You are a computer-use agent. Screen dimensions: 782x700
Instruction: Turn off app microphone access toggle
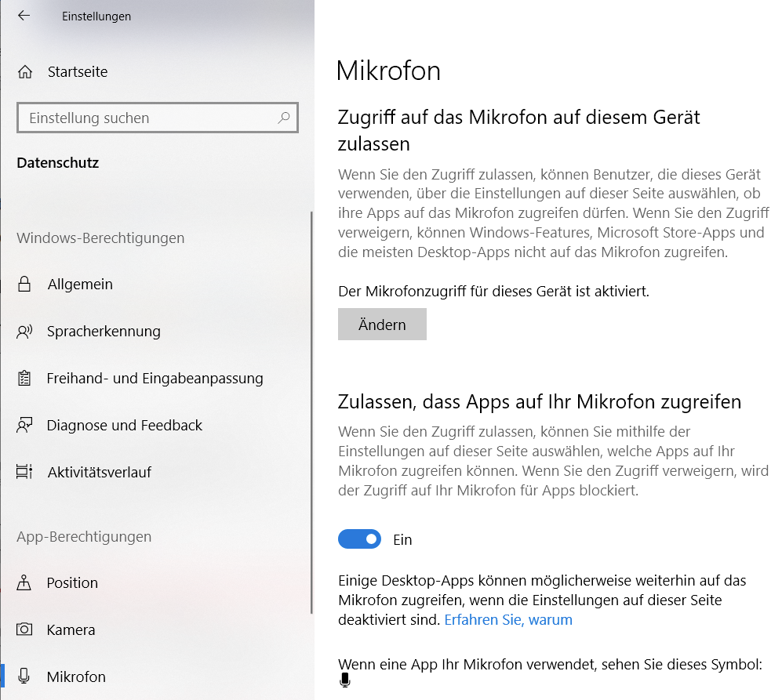(x=359, y=539)
